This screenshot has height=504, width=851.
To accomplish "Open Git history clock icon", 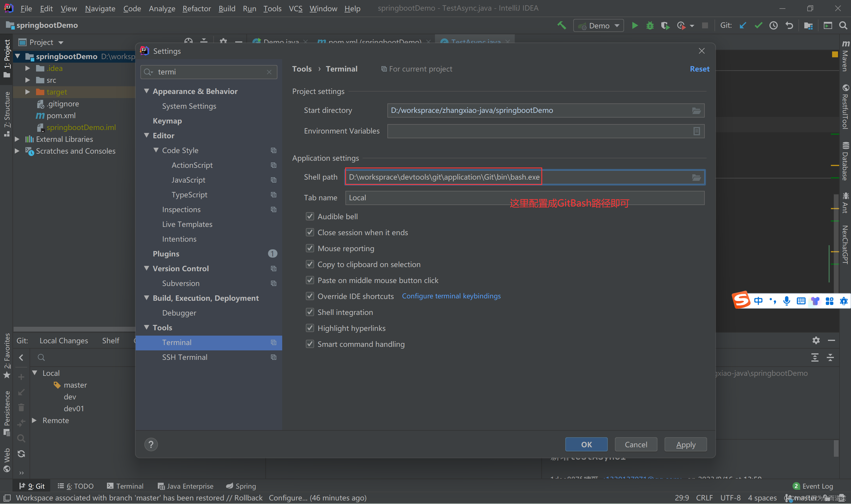I will (774, 25).
